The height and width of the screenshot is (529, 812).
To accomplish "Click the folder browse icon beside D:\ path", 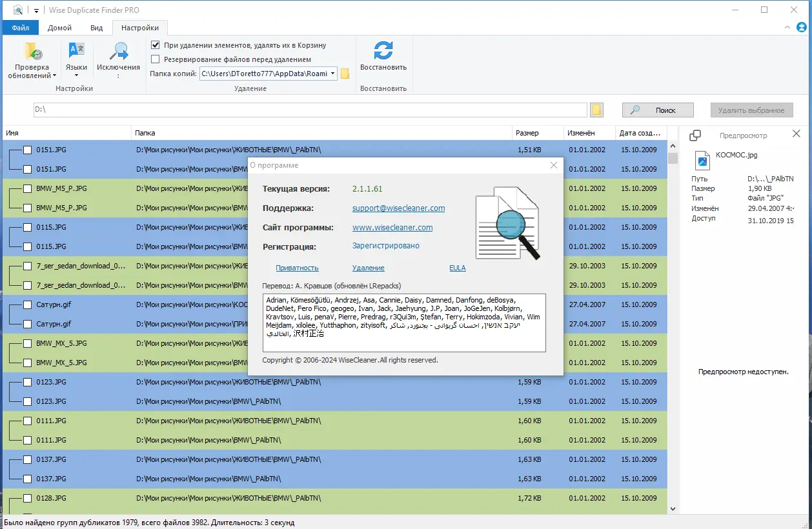I will click(x=596, y=110).
